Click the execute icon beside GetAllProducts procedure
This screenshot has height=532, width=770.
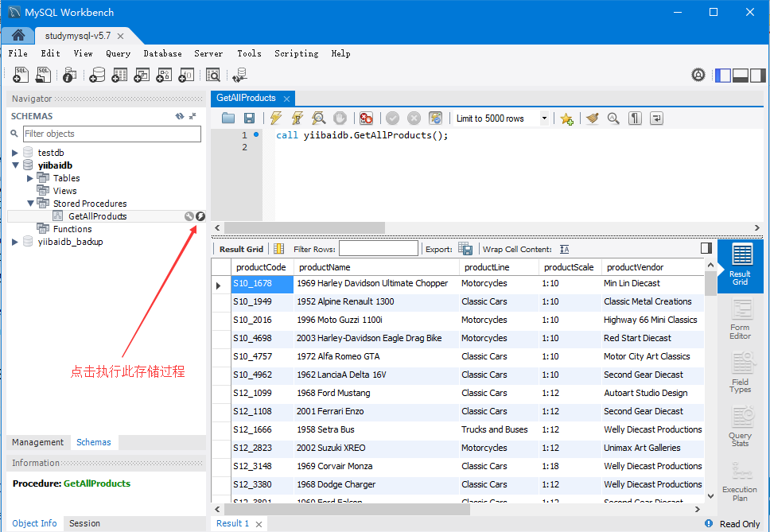[x=200, y=216]
